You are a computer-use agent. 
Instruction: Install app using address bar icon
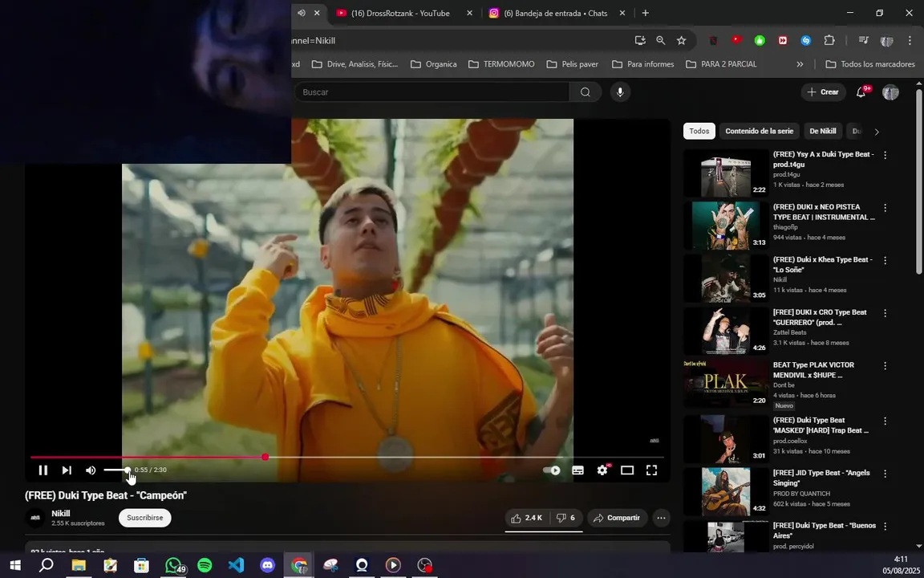pos(640,41)
